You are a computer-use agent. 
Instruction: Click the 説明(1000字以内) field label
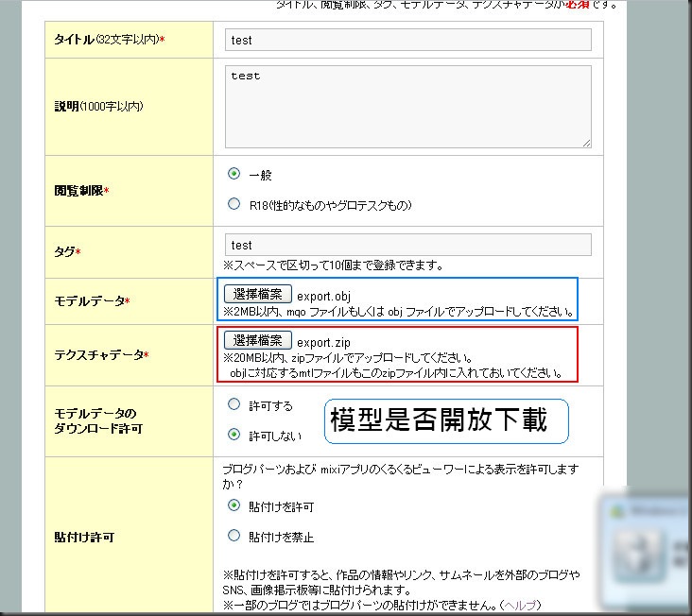click(x=98, y=106)
